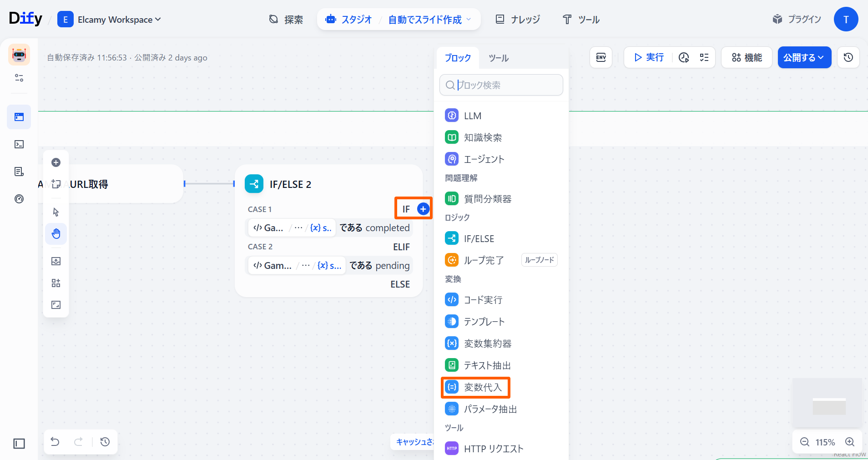Select the pointer mode tool
Viewport: 868px width, 460px height.
point(56,212)
